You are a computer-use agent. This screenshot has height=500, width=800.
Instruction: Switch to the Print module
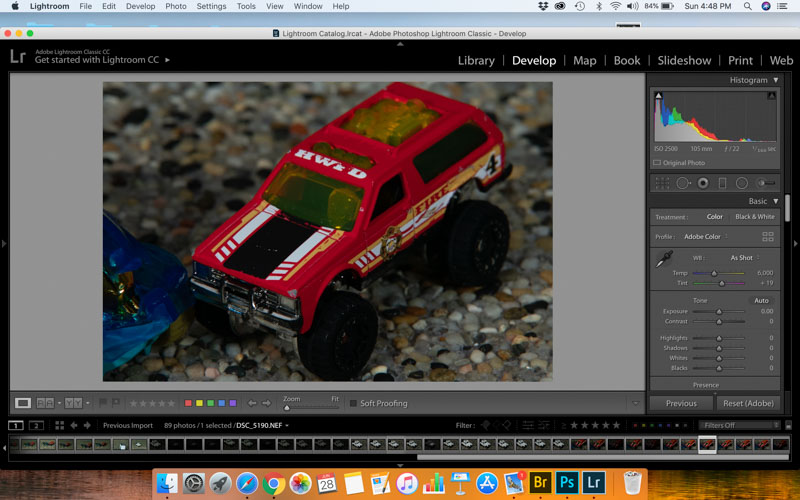pos(740,60)
